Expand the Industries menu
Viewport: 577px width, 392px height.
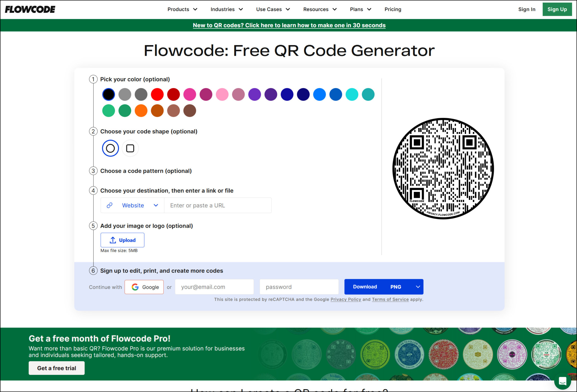[227, 9]
